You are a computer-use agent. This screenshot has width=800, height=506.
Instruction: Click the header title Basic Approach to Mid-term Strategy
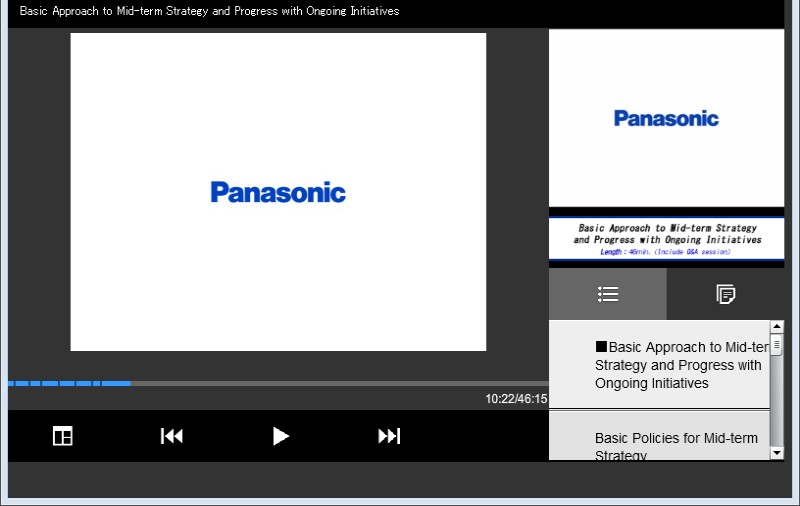point(209,11)
